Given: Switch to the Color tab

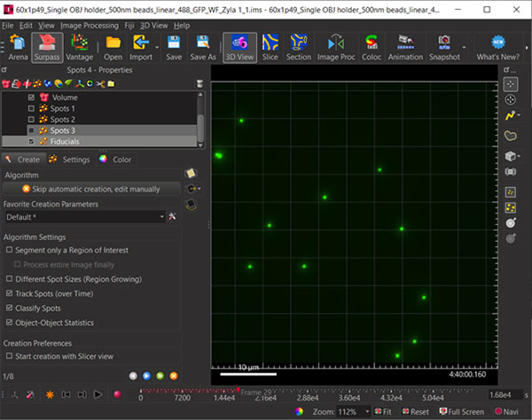Looking at the screenshot, I should [115, 159].
